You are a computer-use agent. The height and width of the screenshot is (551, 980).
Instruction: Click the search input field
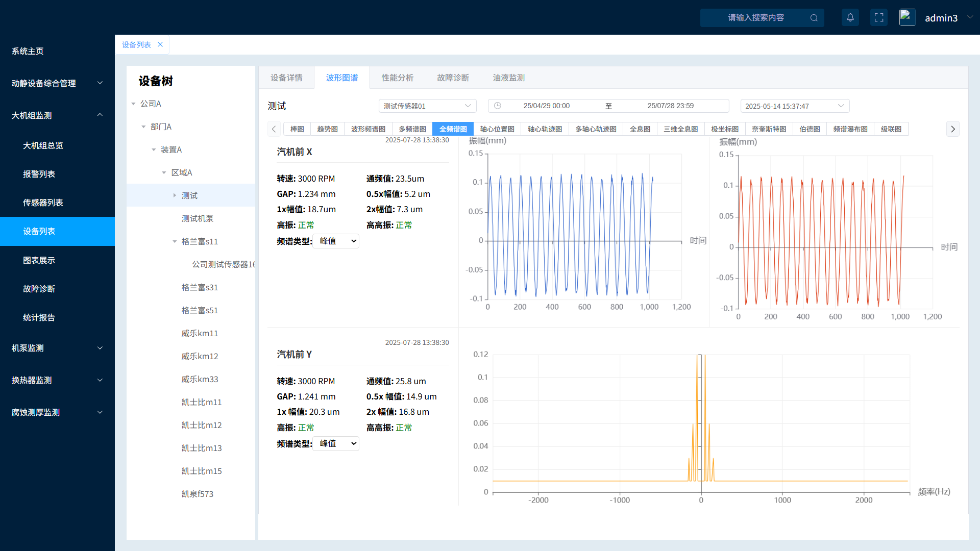pos(755,18)
